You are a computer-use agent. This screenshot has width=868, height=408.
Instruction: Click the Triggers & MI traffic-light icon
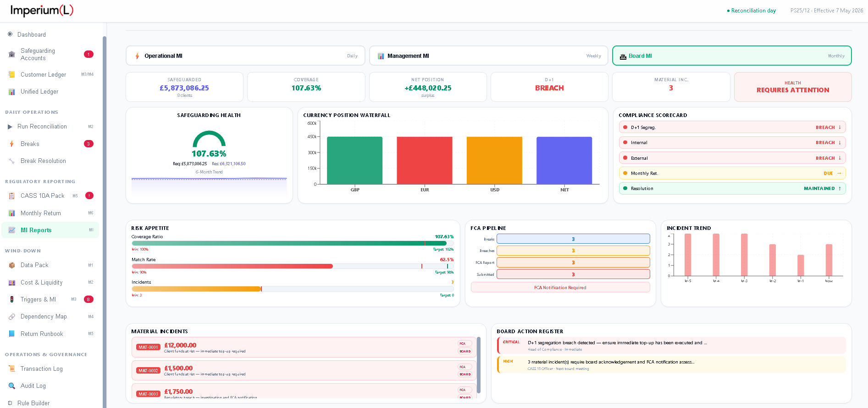[x=12, y=300]
